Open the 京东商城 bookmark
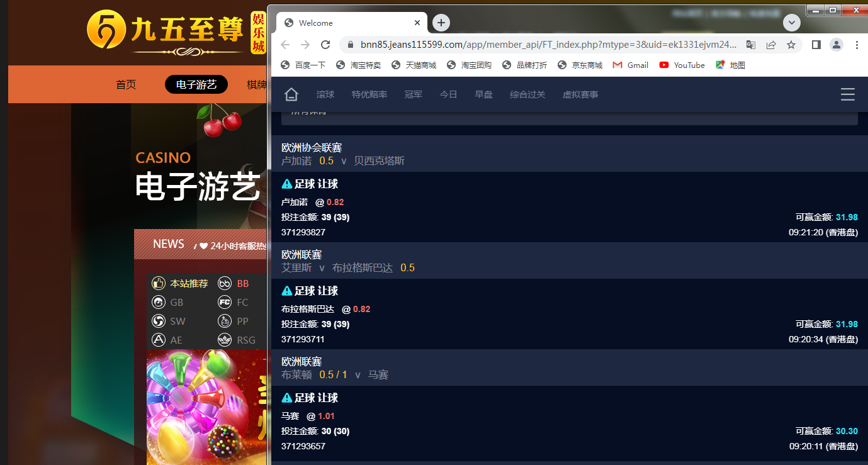This screenshot has height=465, width=868. pos(580,65)
